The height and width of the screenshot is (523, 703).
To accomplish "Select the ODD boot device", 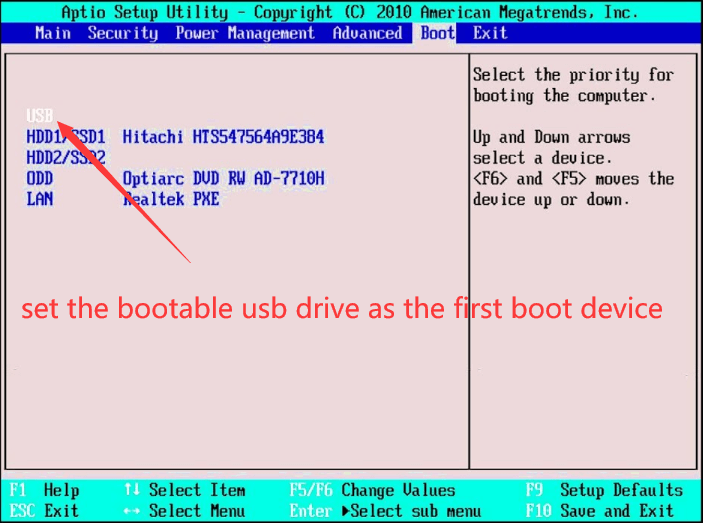I will [40, 179].
